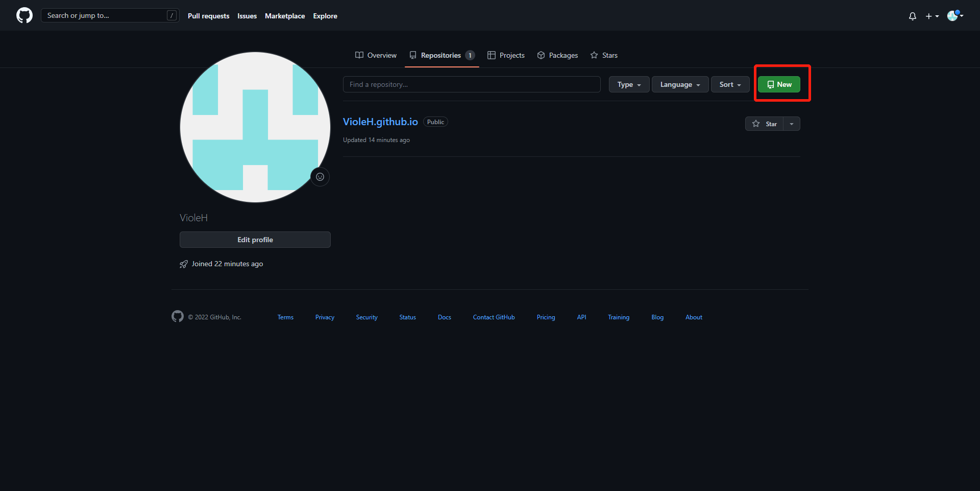The width and height of the screenshot is (980, 491).
Task: Open Pull requests page
Action: tap(208, 16)
